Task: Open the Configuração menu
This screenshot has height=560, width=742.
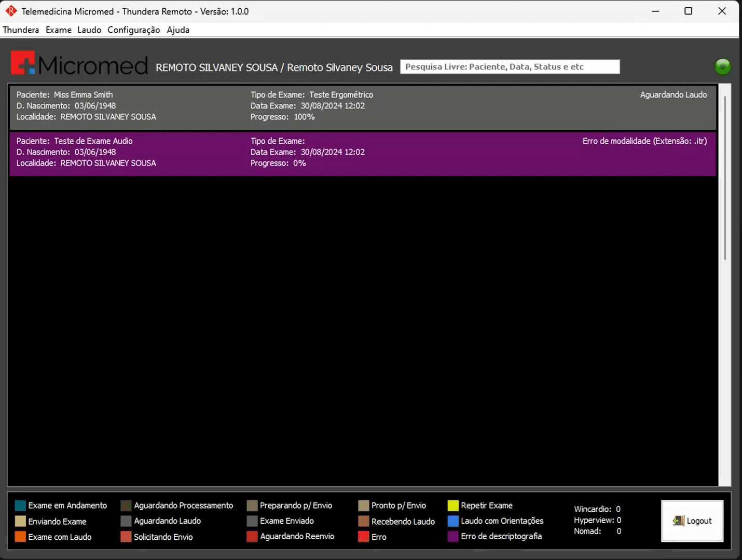Action: point(134,30)
